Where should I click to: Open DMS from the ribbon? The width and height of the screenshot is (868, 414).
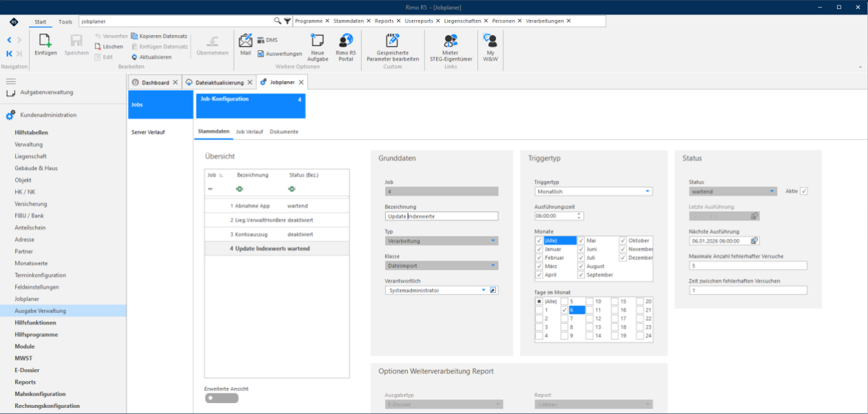[x=267, y=40]
